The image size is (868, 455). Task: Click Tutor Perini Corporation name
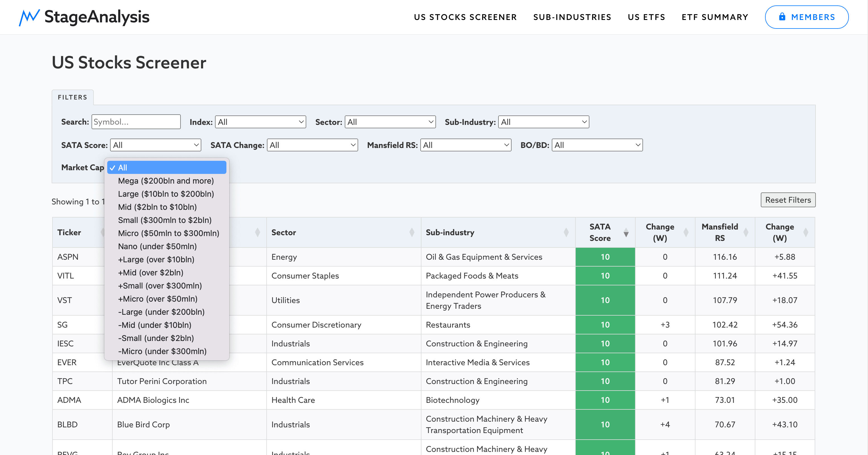[x=162, y=381]
